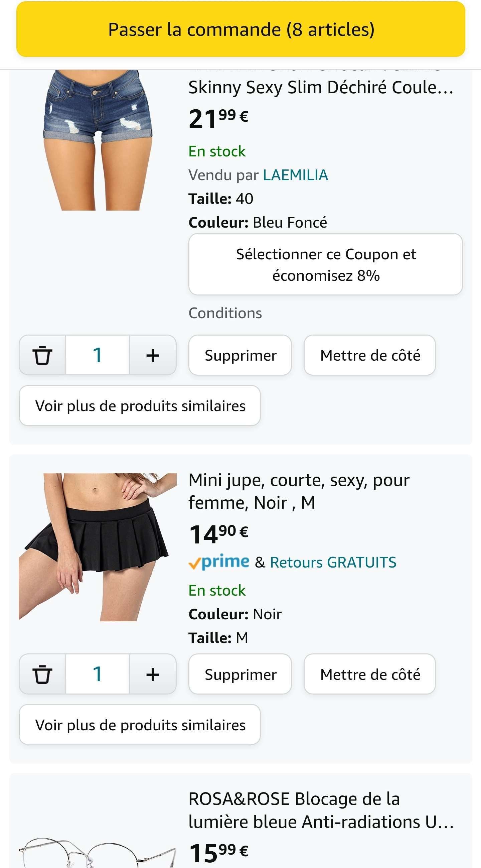Increase mini skirt quantity with plus icon

[153, 674]
